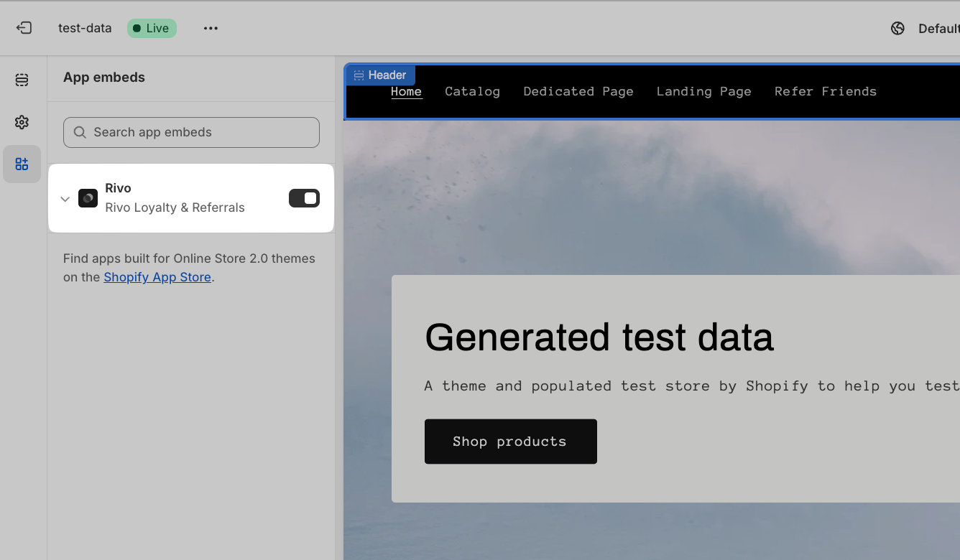Focus the Search app embeds field

pyautogui.click(x=191, y=132)
